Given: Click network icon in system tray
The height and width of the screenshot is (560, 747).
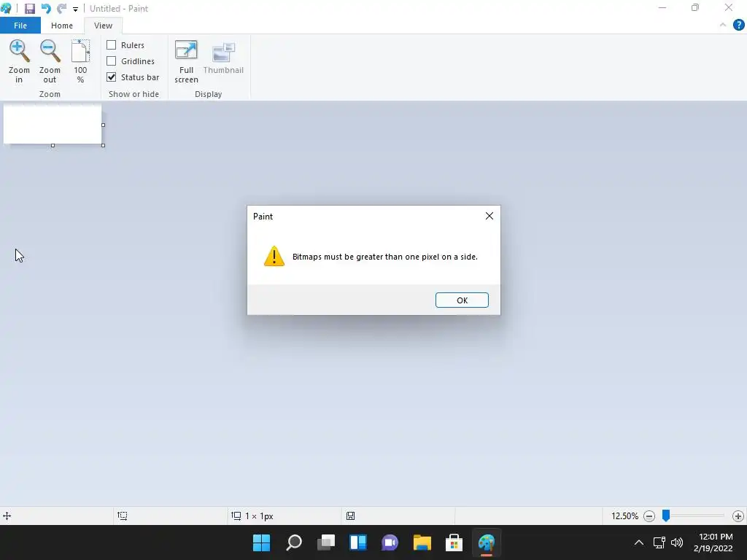Looking at the screenshot, I should pos(659,542).
